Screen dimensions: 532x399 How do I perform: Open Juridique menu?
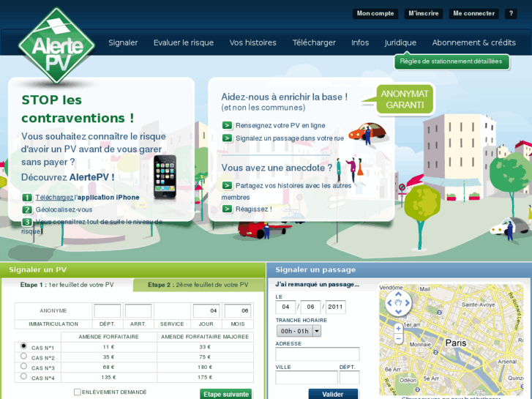[x=400, y=42]
